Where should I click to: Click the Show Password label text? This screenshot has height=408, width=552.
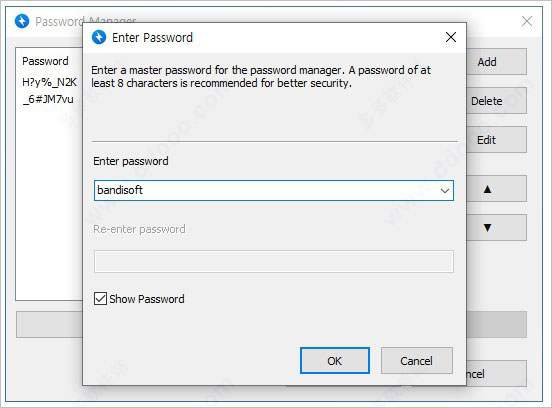tap(147, 299)
